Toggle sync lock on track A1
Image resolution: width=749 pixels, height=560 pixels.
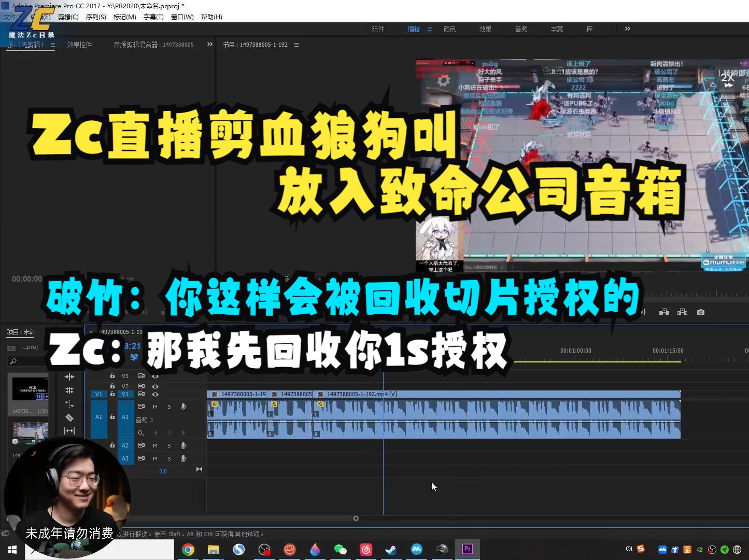[141, 407]
